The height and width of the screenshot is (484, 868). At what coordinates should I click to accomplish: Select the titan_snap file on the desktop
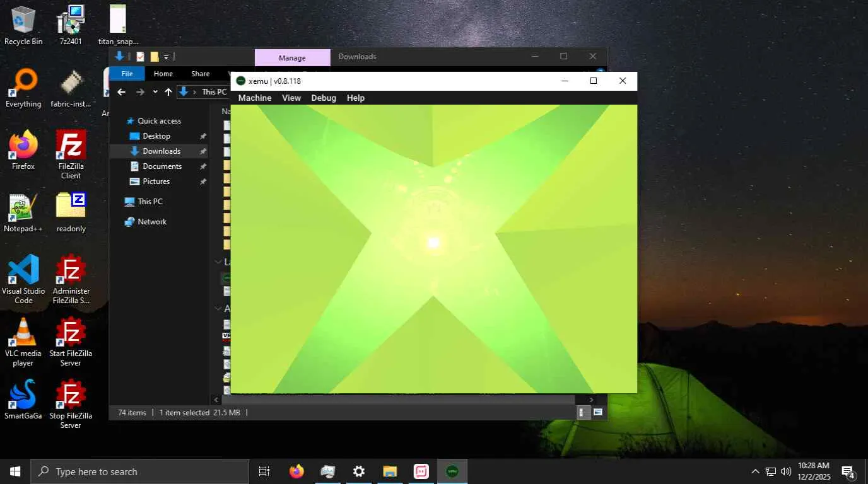pyautogui.click(x=118, y=25)
